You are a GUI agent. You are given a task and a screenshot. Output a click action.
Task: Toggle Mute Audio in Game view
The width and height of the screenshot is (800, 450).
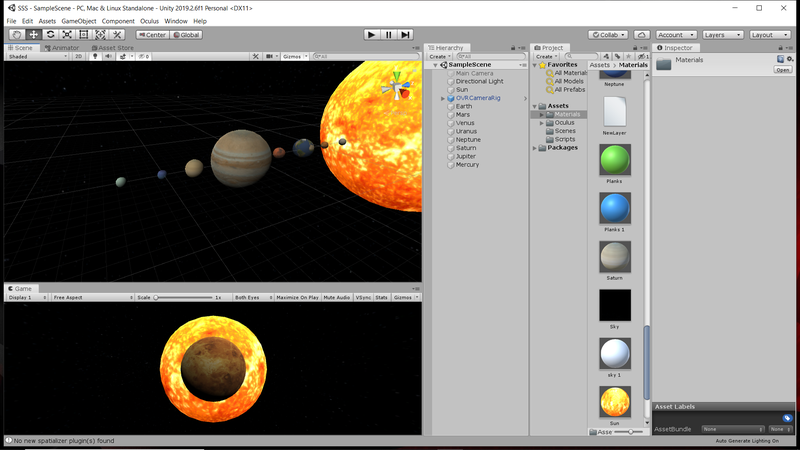[337, 298]
